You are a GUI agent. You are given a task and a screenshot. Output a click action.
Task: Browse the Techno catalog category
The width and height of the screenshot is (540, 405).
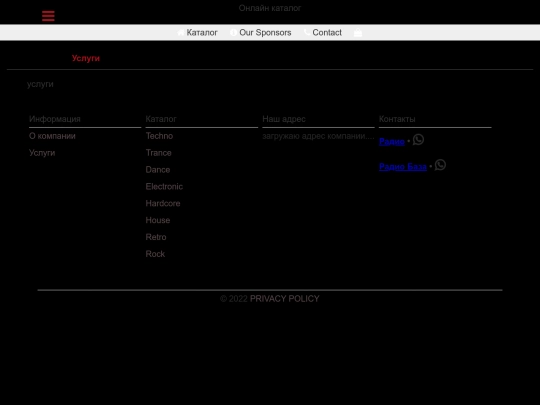[159, 136]
